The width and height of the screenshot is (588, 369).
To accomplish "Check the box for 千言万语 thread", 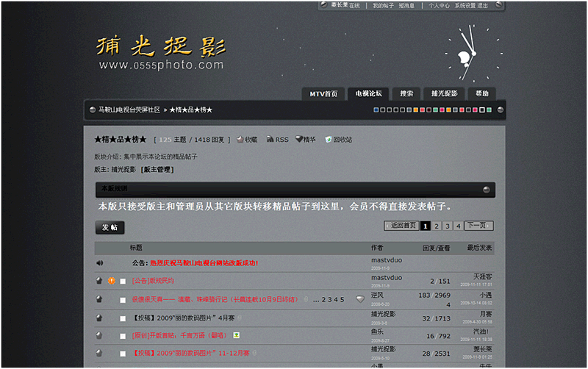I will (x=123, y=336).
